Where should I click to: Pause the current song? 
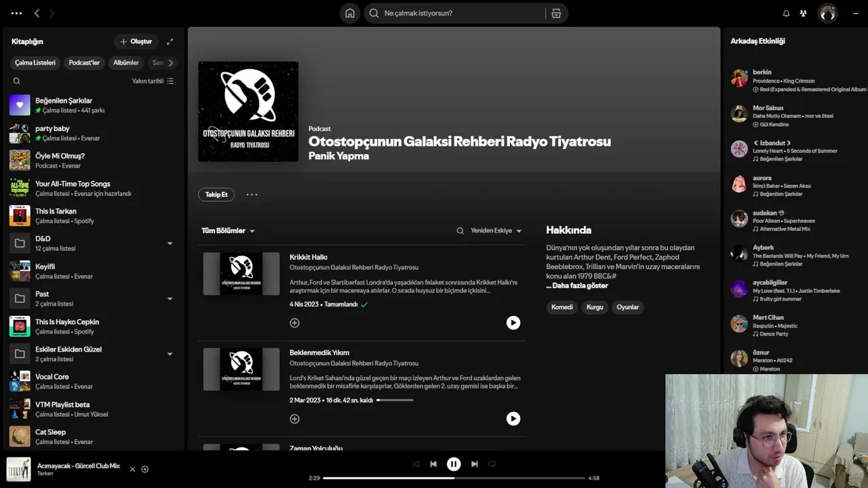pyautogui.click(x=454, y=464)
